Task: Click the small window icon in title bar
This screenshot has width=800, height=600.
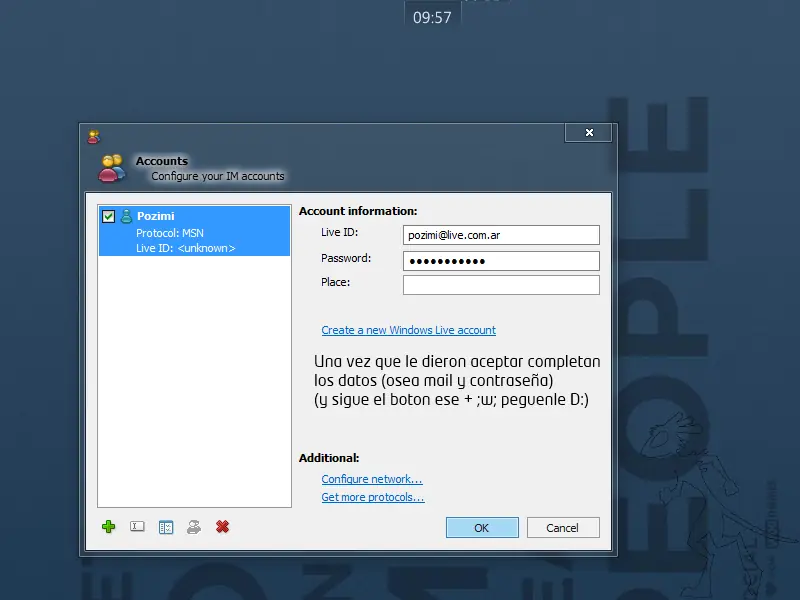Action: click(x=94, y=137)
